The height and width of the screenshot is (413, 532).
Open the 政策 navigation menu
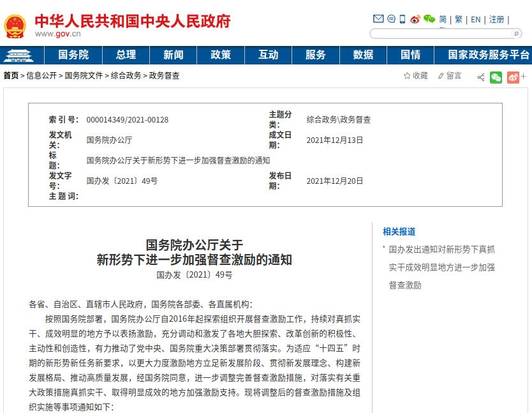pos(221,55)
